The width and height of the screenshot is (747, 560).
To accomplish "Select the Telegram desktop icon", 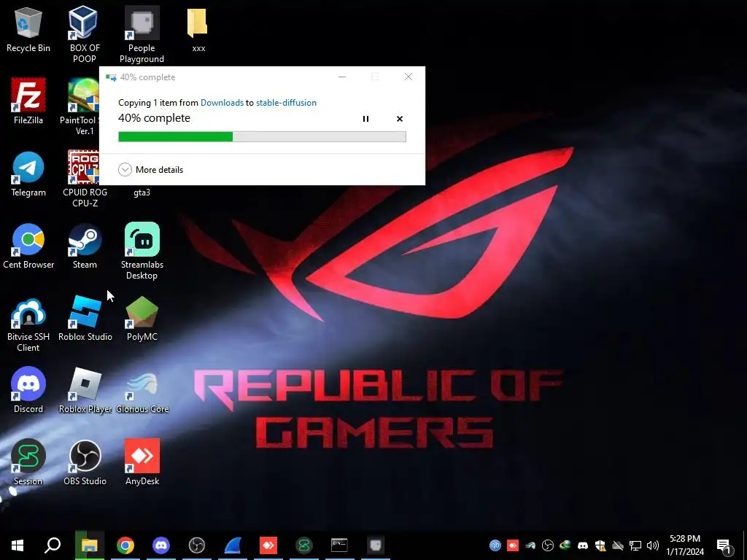I will pyautogui.click(x=28, y=174).
